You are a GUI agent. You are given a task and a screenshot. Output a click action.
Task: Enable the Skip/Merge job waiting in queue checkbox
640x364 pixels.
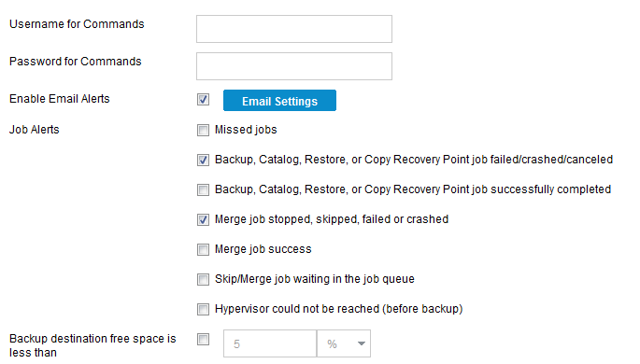click(204, 279)
